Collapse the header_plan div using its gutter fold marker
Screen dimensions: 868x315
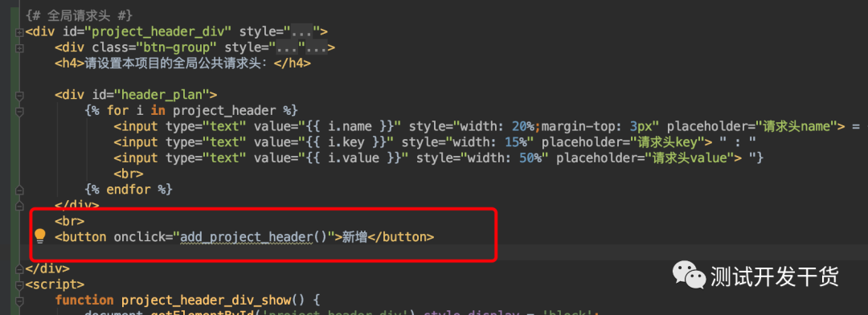[20, 95]
